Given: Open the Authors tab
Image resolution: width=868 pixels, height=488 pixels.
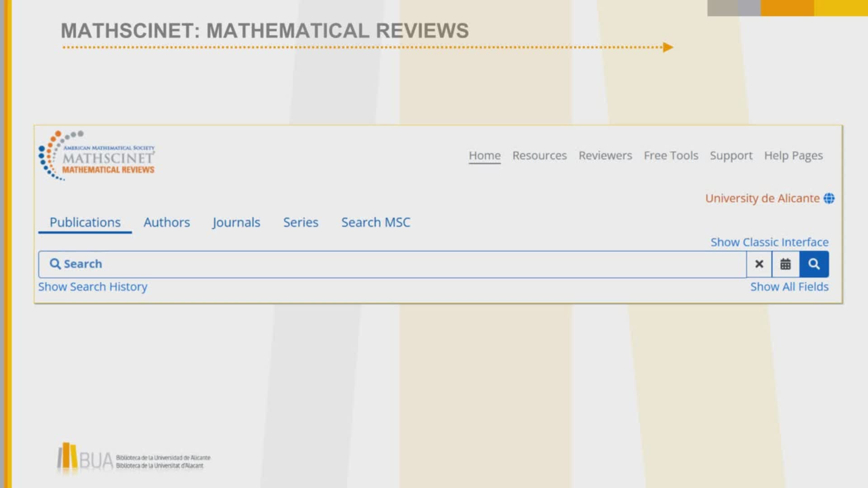Looking at the screenshot, I should click(x=167, y=222).
